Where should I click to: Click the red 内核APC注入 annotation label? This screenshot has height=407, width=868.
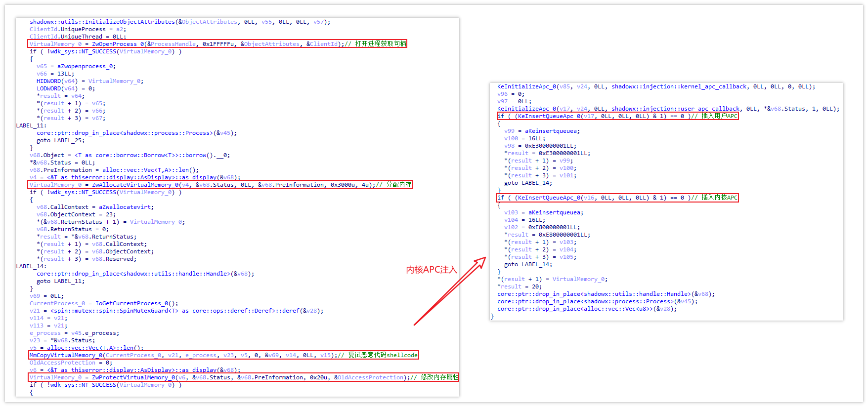tap(431, 270)
